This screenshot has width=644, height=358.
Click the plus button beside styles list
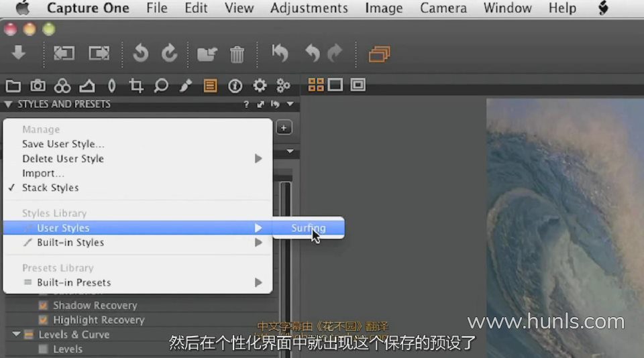[284, 127]
